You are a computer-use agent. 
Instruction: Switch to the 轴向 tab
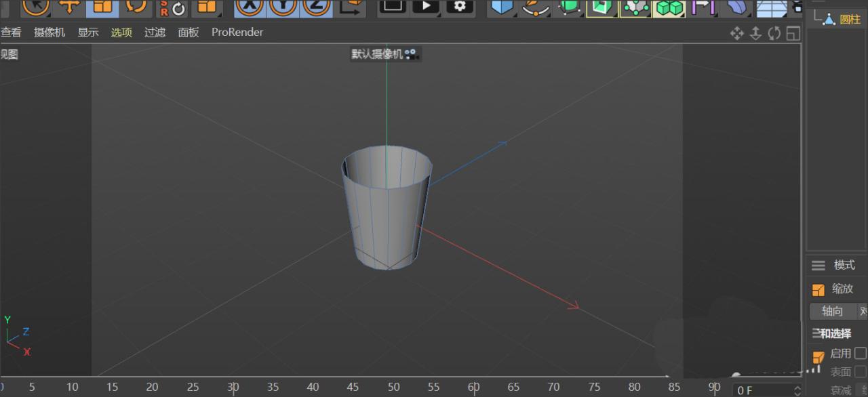click(x=831, y=311)
